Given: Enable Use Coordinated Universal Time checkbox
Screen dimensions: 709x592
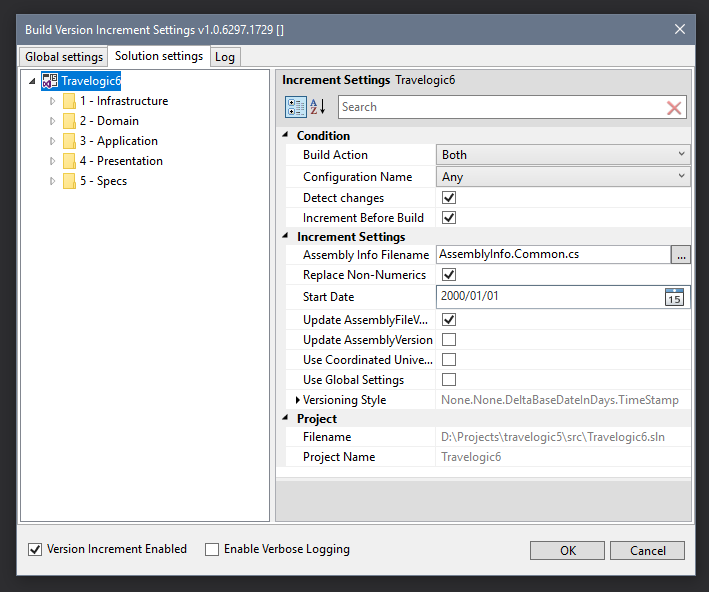Looking at the screenshot, I should pyautogui.click(x=449, y=360).
